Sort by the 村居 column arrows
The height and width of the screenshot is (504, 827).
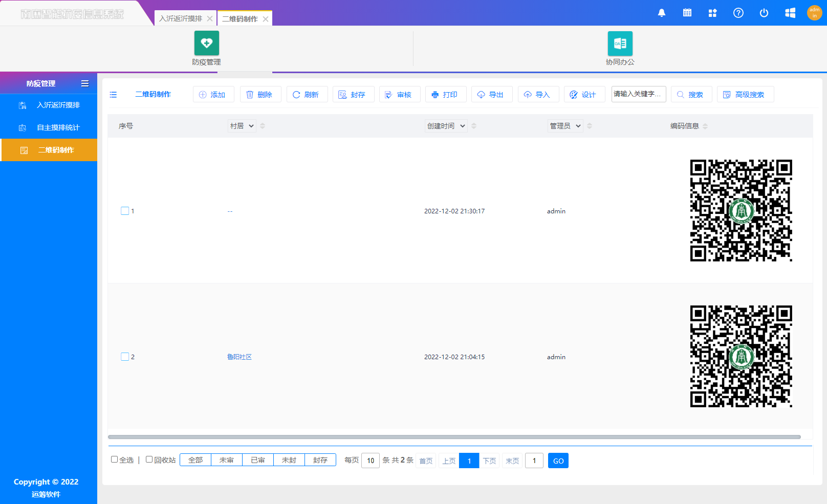pyautogui.click(x=263, y=126)
